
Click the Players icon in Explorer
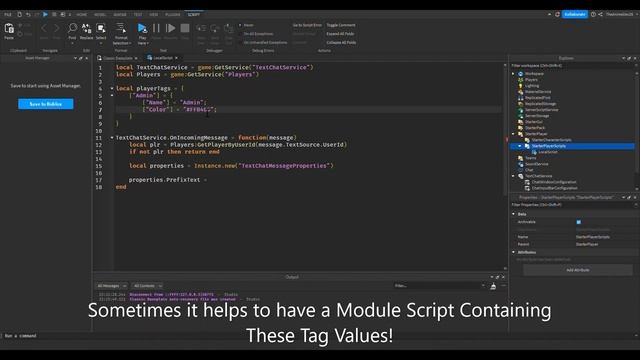pos(520,80)
